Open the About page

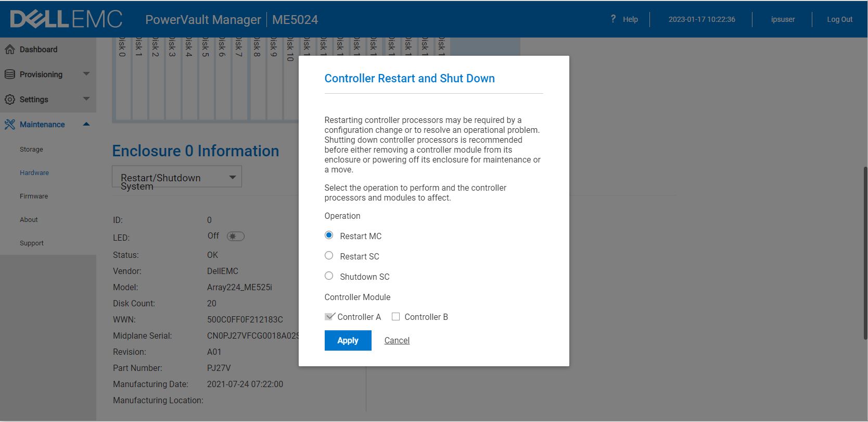click(x=29, y=220)
